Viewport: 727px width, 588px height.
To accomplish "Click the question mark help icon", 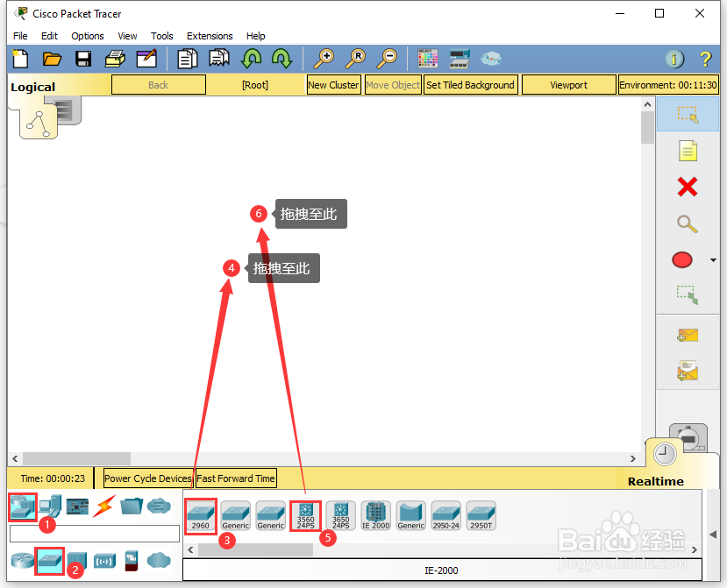I will [x=705, y=59].
